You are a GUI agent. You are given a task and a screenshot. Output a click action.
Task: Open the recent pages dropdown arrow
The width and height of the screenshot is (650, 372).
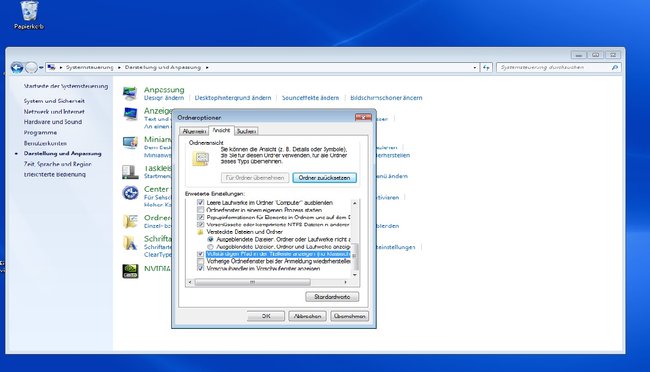click(x=41, y=68)
